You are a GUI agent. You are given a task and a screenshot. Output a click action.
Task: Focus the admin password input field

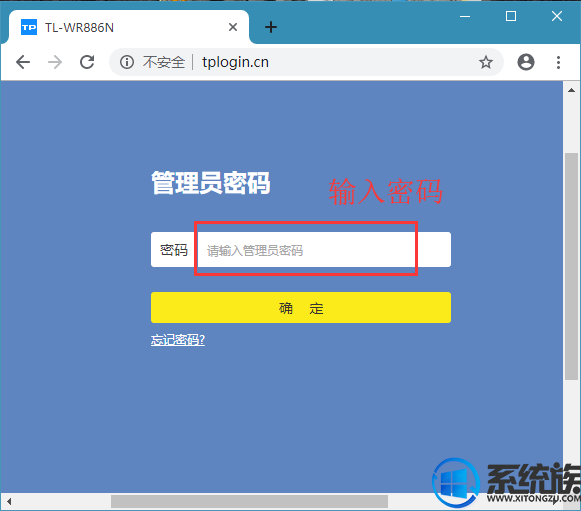point(323,250)
